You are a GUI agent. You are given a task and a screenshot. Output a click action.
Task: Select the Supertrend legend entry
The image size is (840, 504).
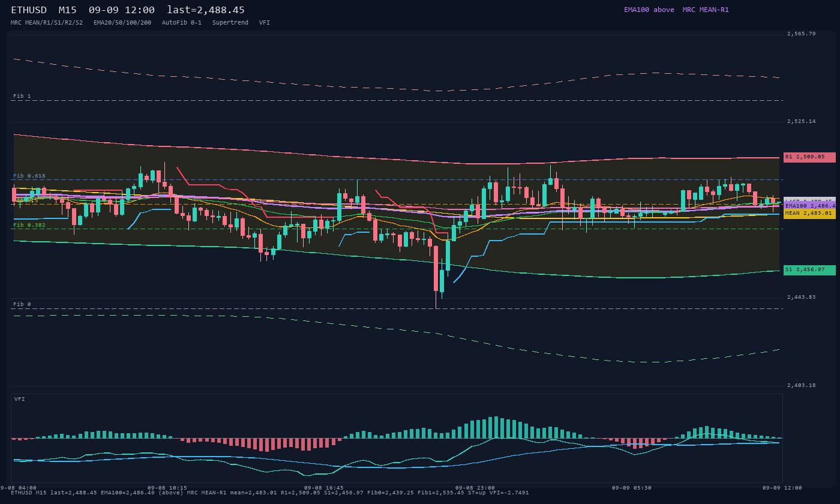pos(230,23)
